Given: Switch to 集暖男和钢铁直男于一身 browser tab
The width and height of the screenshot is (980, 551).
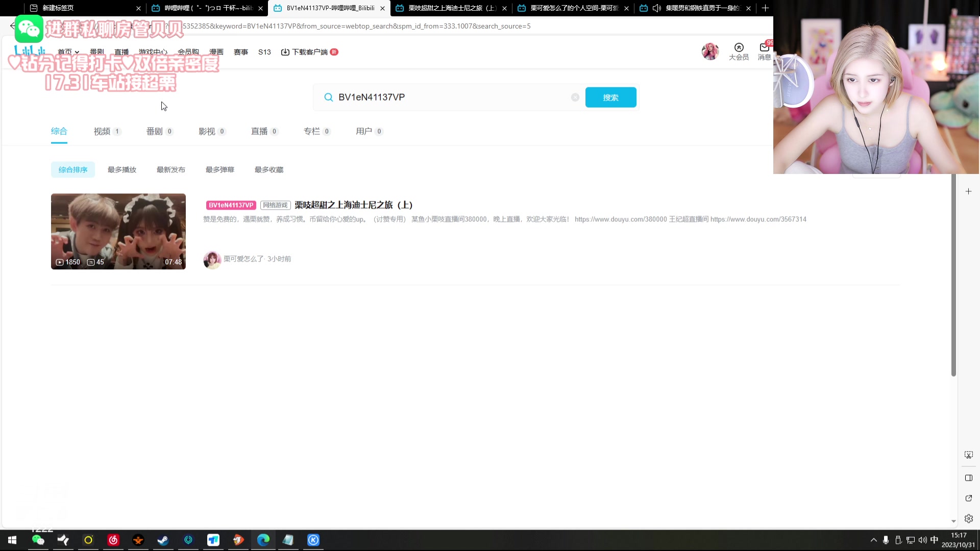Looking at the screenshot, I should [x=695, y=8].
